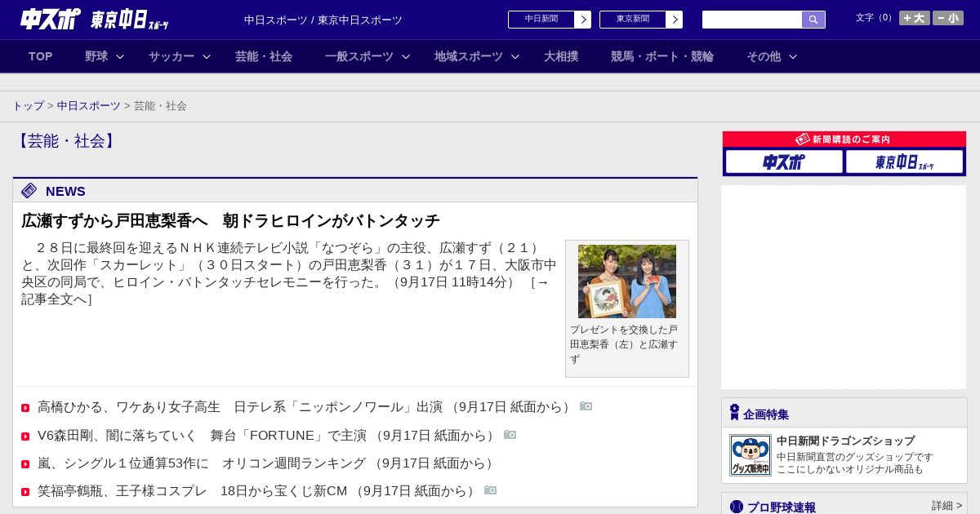The width and height of the screenshot is (980, 514).
Task: Click the camera icon beside 高橋ひかる article
Action: (586, 406)
